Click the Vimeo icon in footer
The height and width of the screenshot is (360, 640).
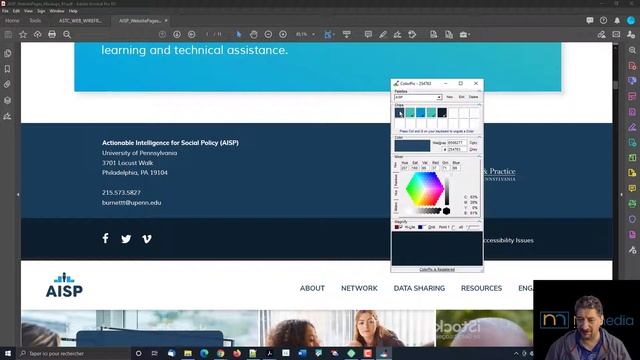pos(147,239)
